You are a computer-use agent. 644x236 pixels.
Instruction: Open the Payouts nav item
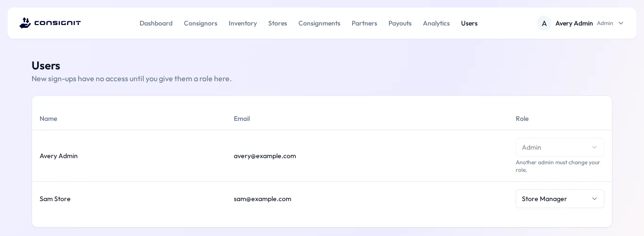click(400, 23)
